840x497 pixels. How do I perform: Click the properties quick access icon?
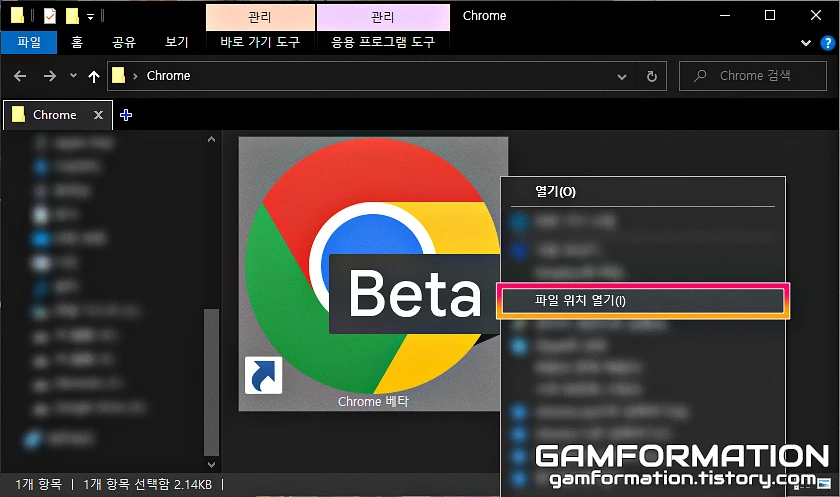[x=49, y=16]
